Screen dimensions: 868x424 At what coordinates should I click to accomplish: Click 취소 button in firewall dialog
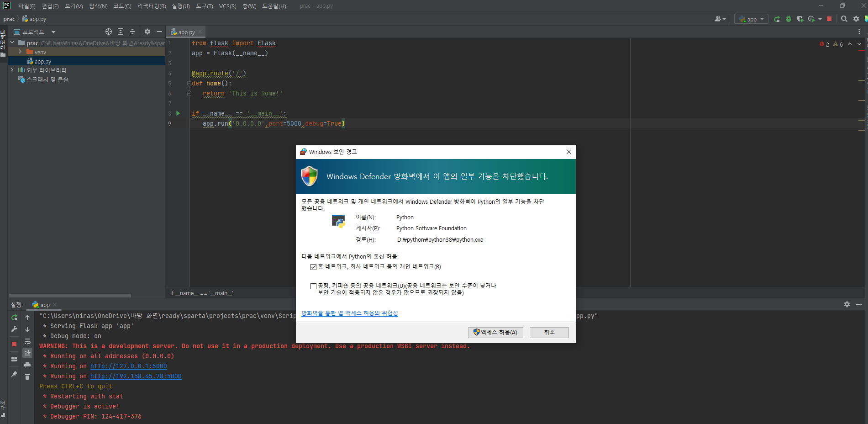(x=549, y=332)
